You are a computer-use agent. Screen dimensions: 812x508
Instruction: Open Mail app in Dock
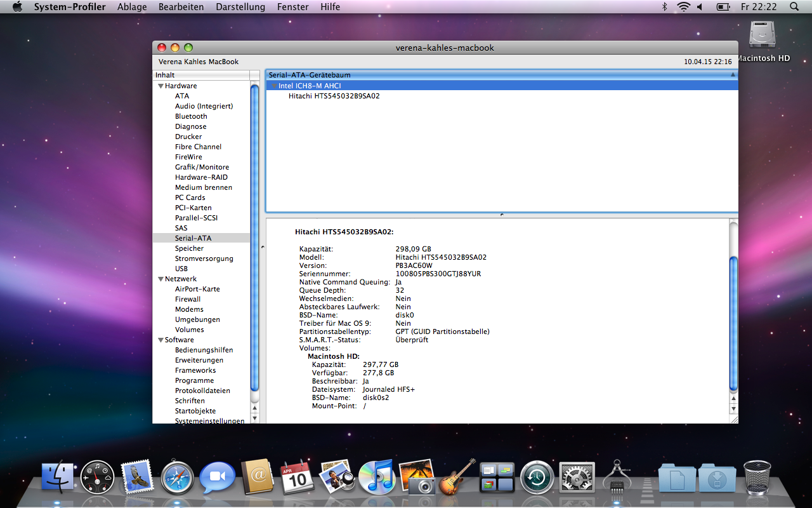coord(137,476)
